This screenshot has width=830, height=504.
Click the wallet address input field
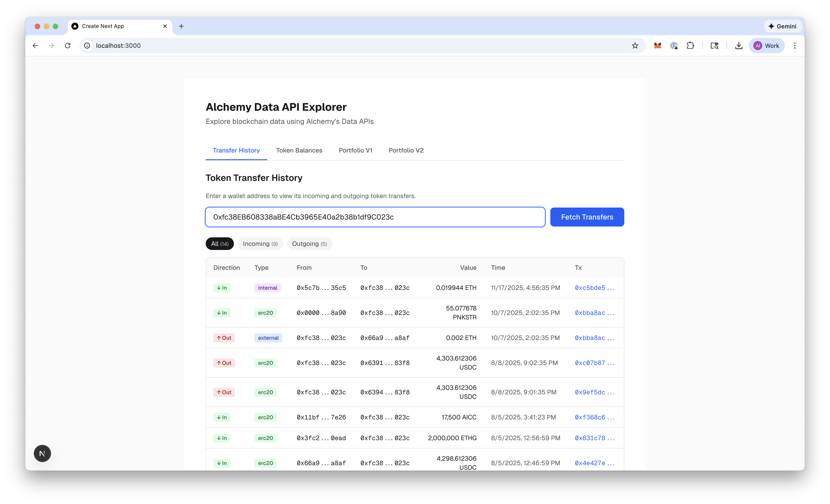coord(375,217)
